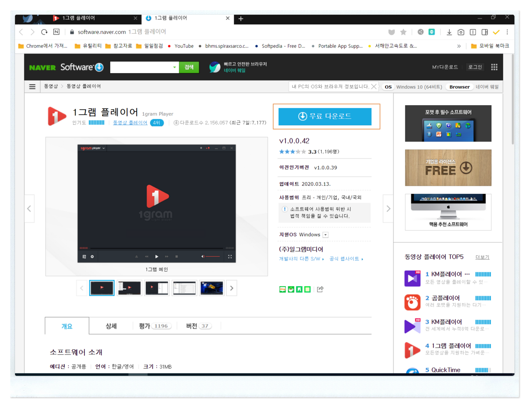This screenshot has height=410, width=532.
Task: Open the 포맷 후 필수 소프트웨어 banner
Action: [x=448, y=123]
